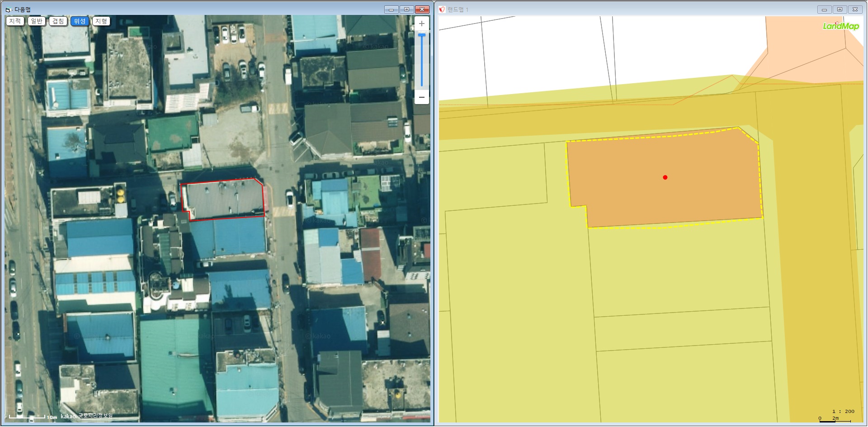The width and height of the screenshot is (868, 427).
Task: Minimize the 다음맵 window
Action: pos(391,9)
